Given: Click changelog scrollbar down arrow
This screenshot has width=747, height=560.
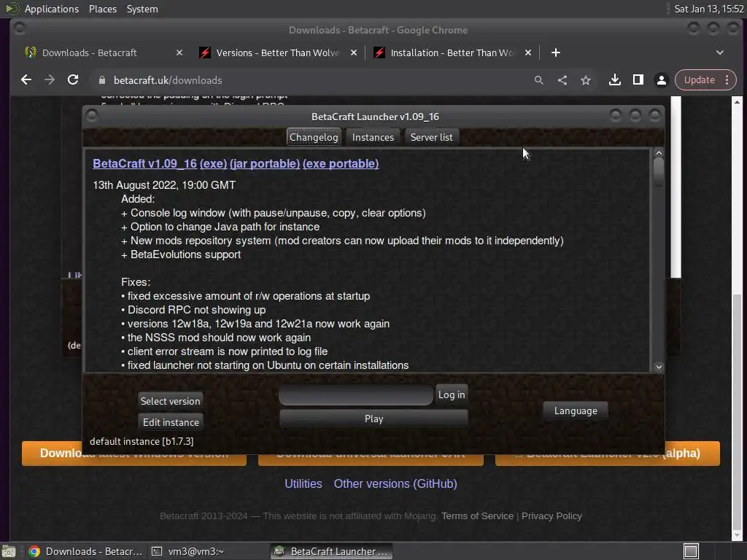Looking at the screenshot, I should click(659, 367).
